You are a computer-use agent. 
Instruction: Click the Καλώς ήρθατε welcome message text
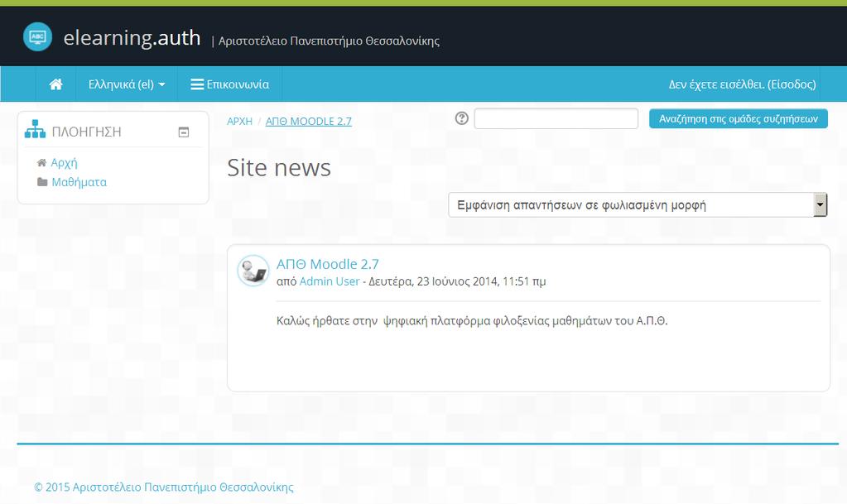coord(472,321)
